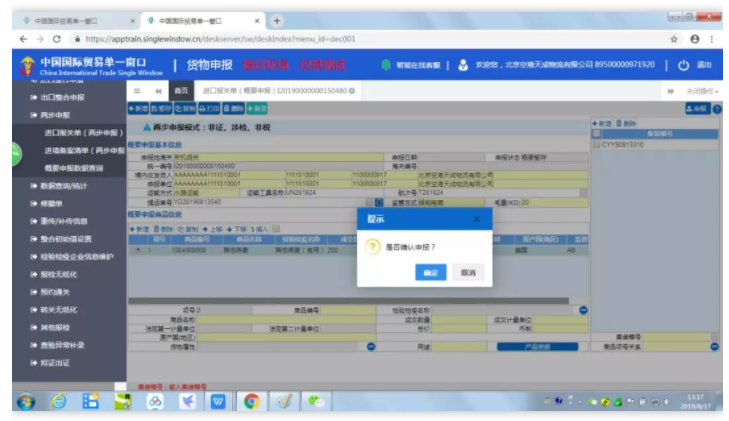Open the 关闭操作 dropdown
729x421 pixels.
tap(702, 91)
